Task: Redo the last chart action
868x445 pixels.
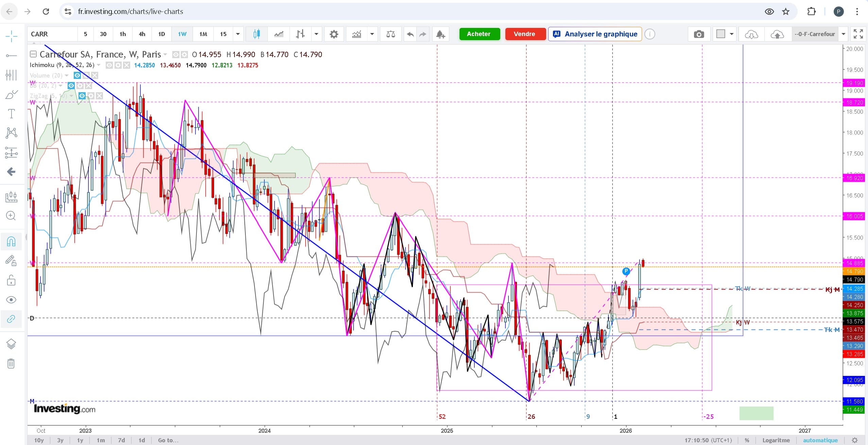Action: 423,34
